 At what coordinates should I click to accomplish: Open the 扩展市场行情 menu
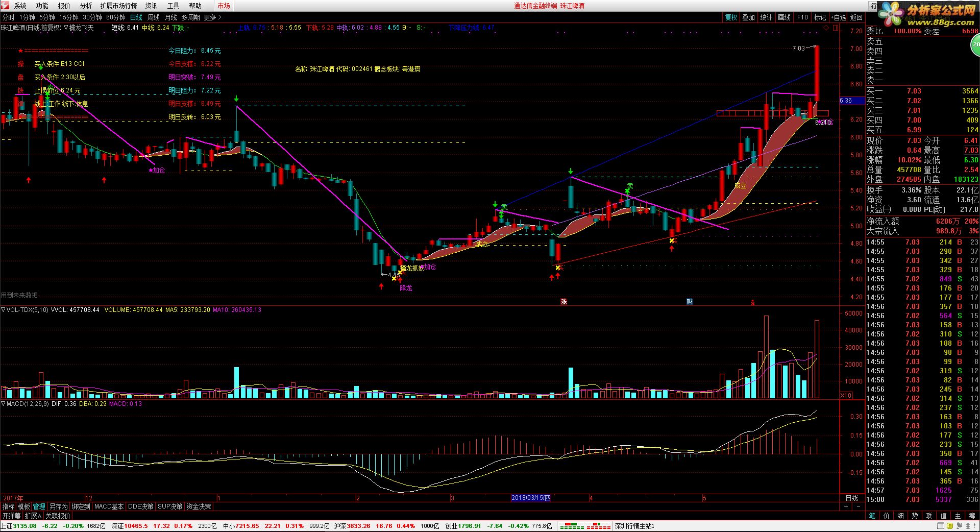point(119,6)
